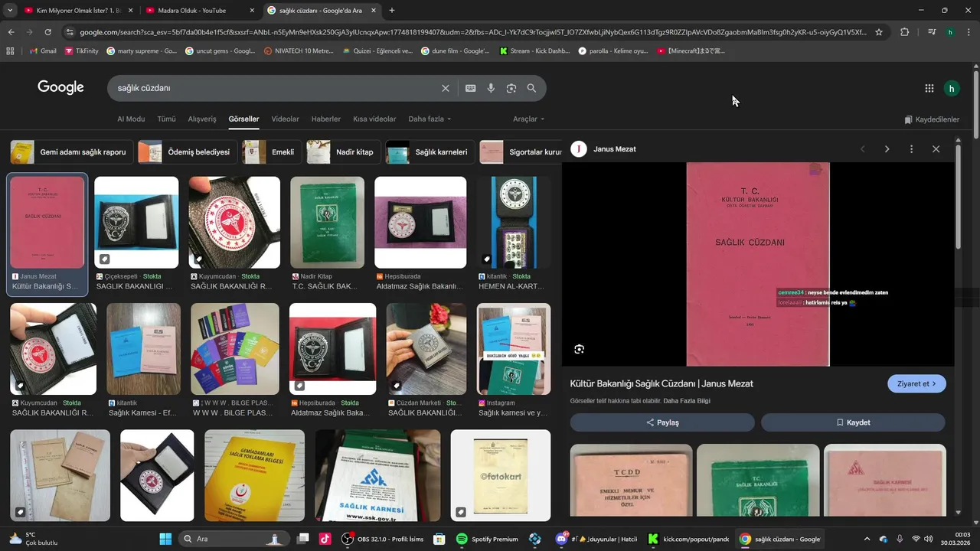The image size is (980, 551).
Task: Open the media control toolbar icon
Action: (931, 32)
